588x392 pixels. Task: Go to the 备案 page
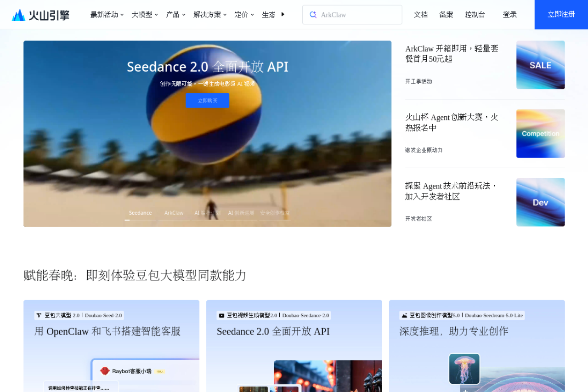pyautogui.click(x=446, y=15)
